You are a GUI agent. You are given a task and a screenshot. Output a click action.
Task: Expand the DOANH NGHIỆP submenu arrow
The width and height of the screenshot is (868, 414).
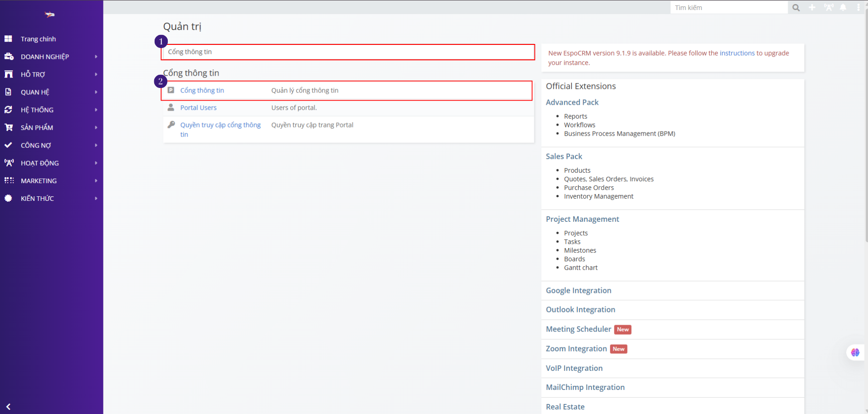[96, 57]
